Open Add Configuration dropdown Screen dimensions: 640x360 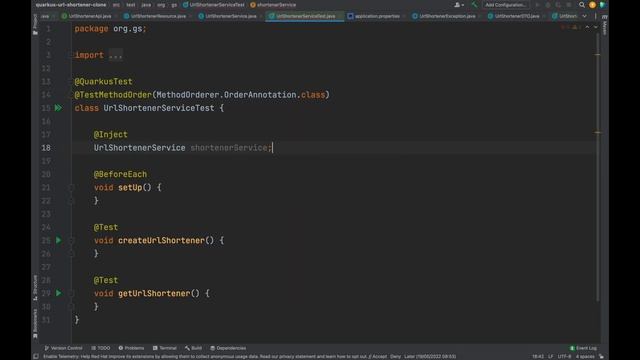tap(505, 5)
